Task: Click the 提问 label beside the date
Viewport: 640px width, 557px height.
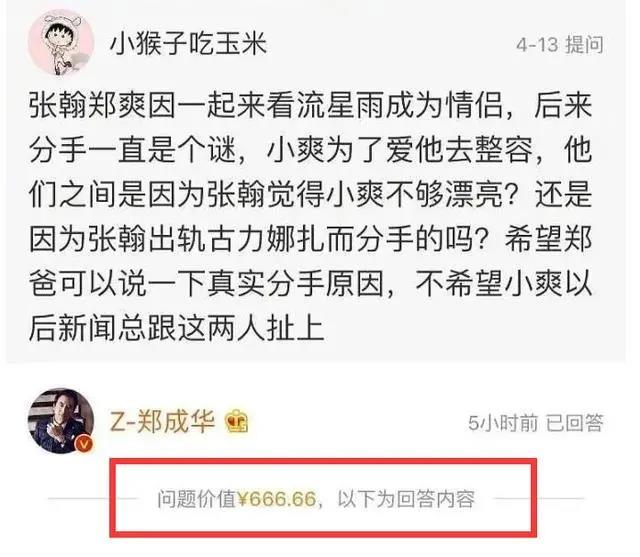Action: tap(584, 44)
